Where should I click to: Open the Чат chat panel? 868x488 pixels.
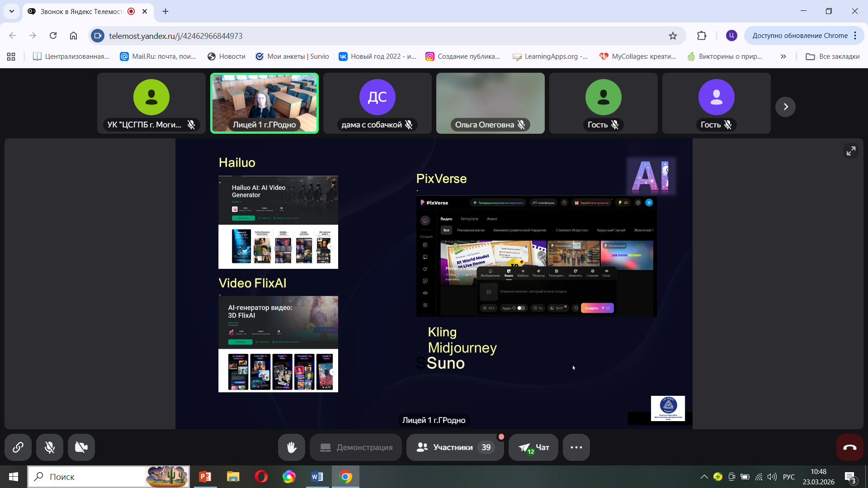(533, 447)
